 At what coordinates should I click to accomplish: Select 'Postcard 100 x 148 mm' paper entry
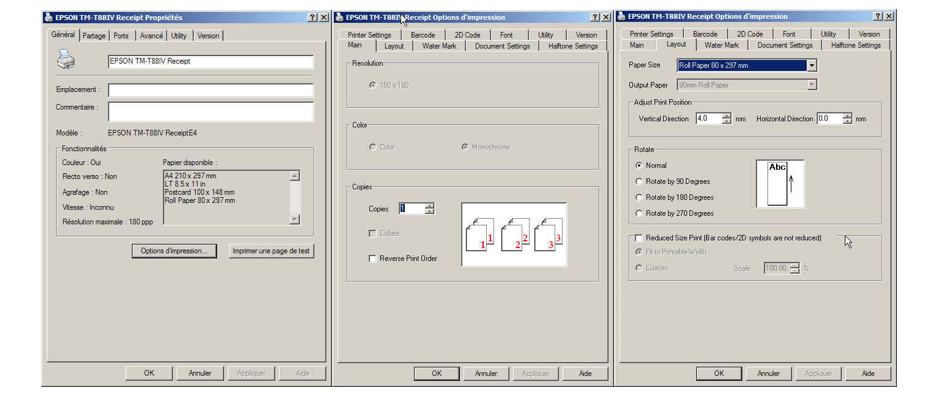199,191
